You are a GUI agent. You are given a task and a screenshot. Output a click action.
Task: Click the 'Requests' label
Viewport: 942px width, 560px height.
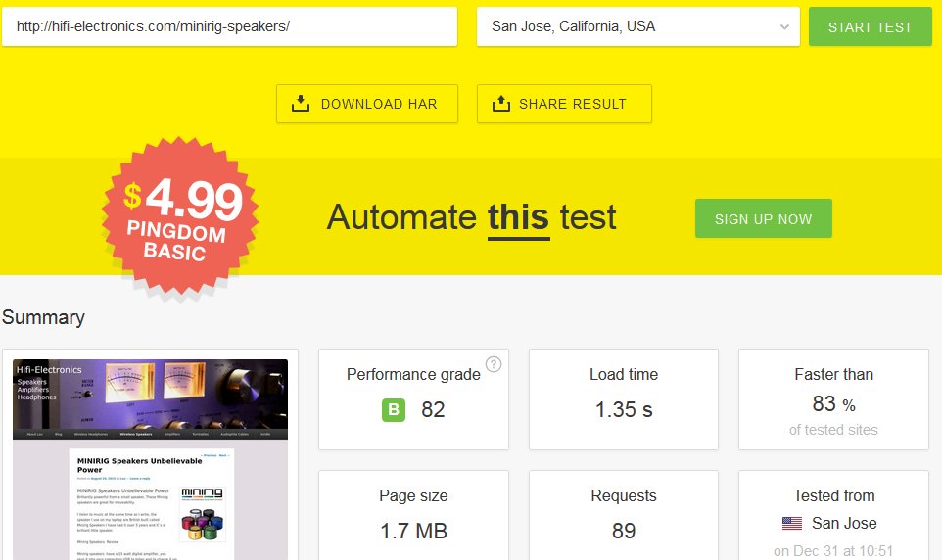624,495
